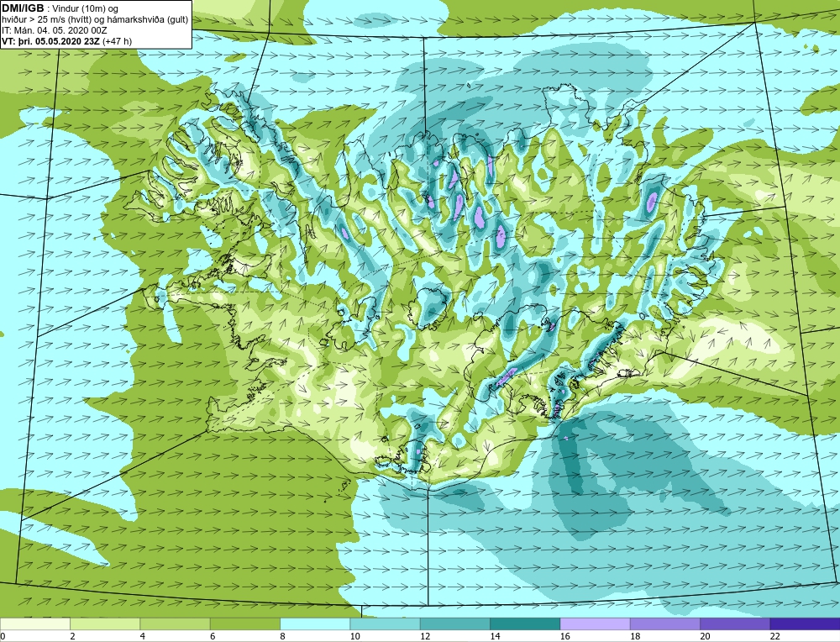
Task: Click the legend scale label "16"
Action: click(564, 636)
